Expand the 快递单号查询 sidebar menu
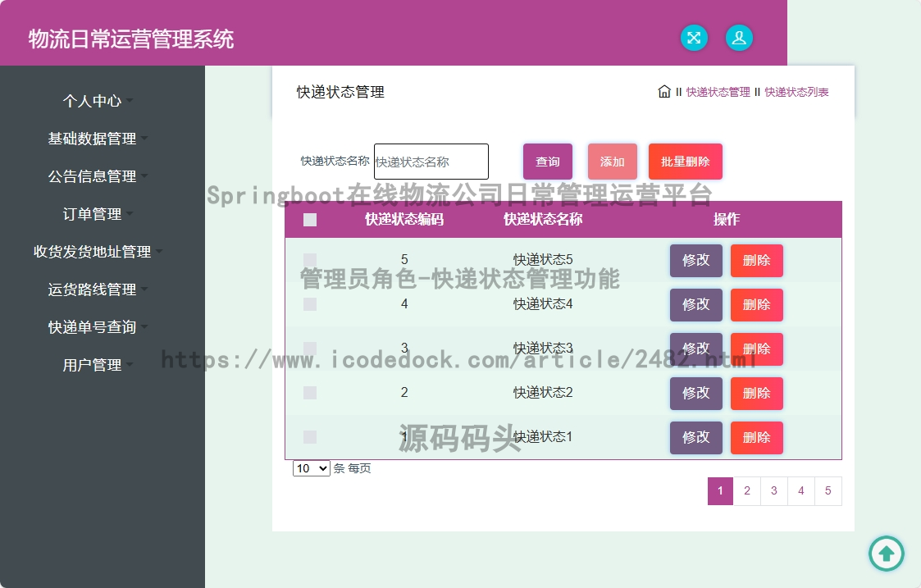This screenshot has width=921, height=588. [x=98, y=327]
